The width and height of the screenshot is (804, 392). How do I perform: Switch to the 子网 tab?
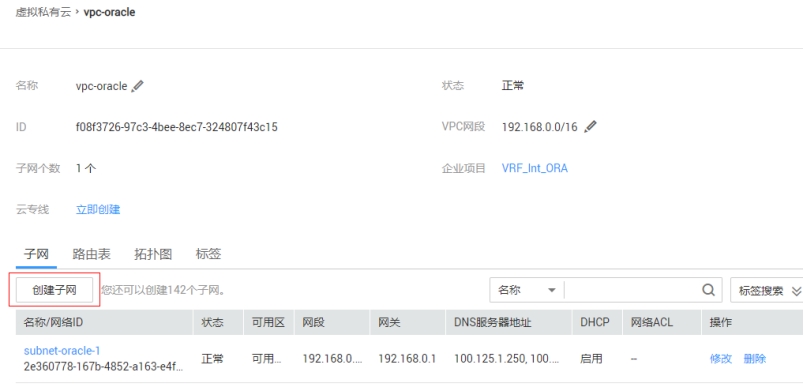click(36, 254)
